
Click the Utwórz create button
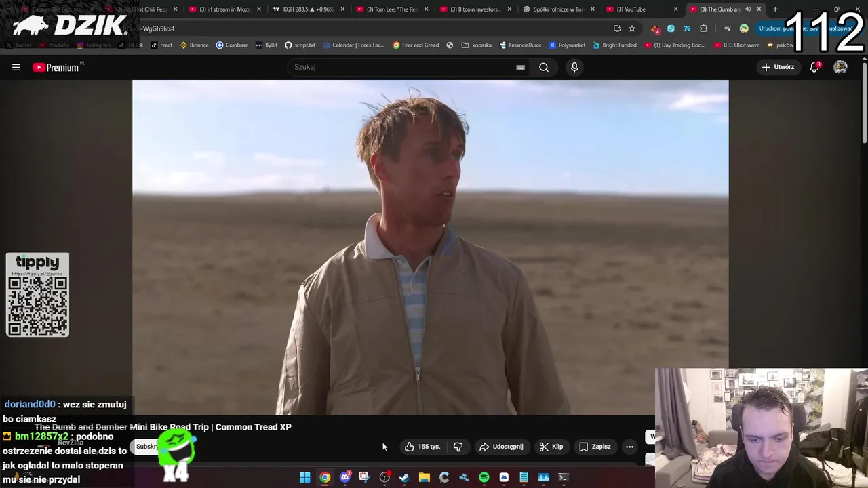point(778,67)
